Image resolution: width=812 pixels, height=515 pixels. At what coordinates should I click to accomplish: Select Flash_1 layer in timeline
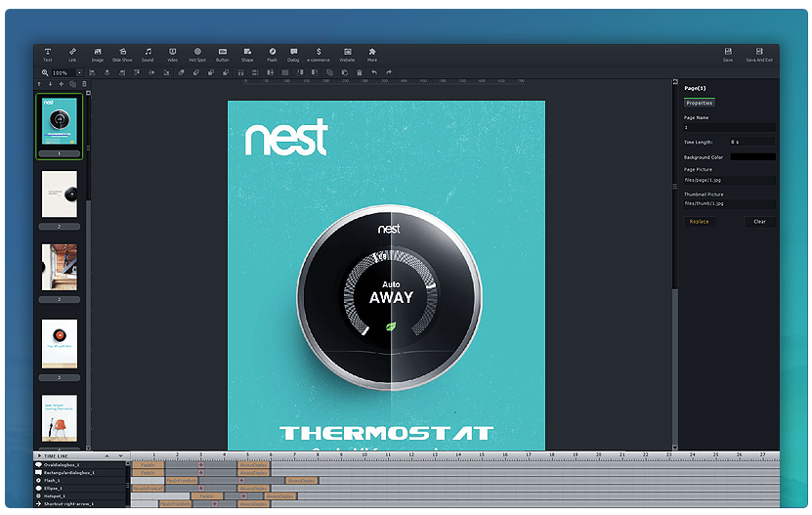click(x=80, y=480)
